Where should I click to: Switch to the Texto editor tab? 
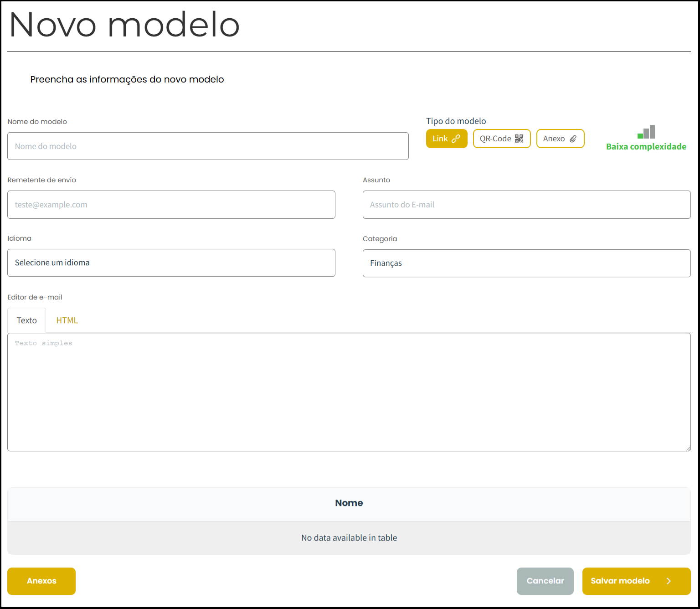pos(26,320)
